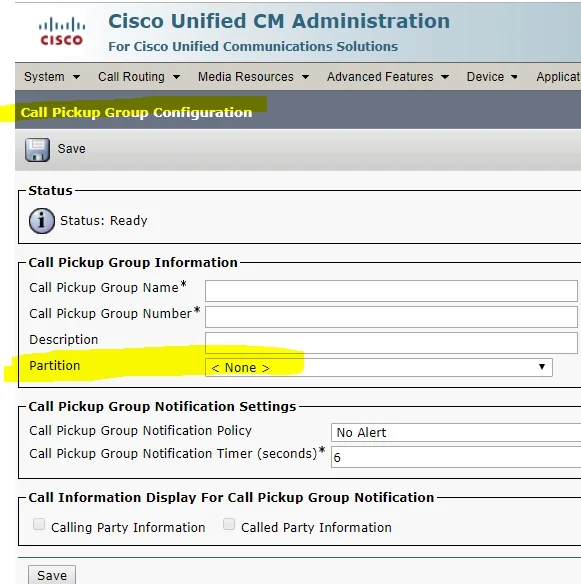Open the Media Resources menu
581x584 pixels.
click(253, 77)
